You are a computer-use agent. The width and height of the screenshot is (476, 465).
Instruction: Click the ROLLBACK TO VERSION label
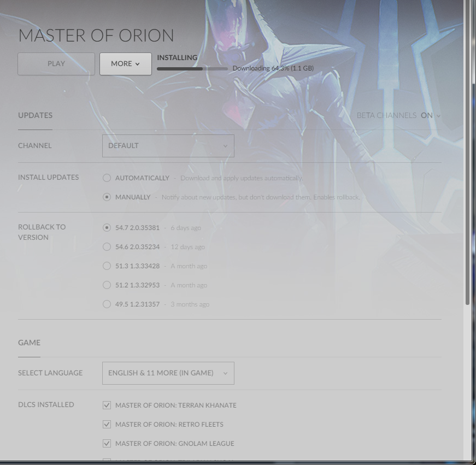click(x=42, y=232)
